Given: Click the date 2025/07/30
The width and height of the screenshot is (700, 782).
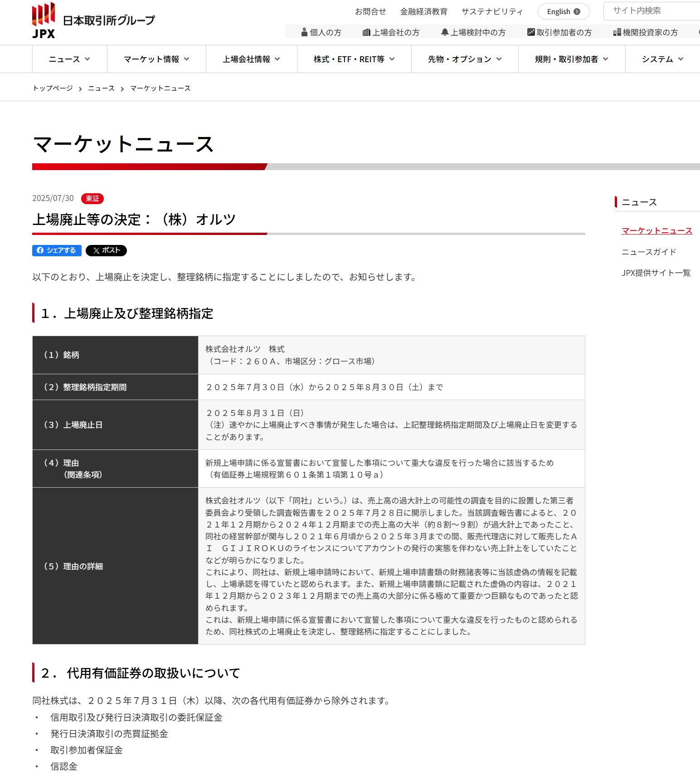Looking at the screenshot, I should 53,198.
